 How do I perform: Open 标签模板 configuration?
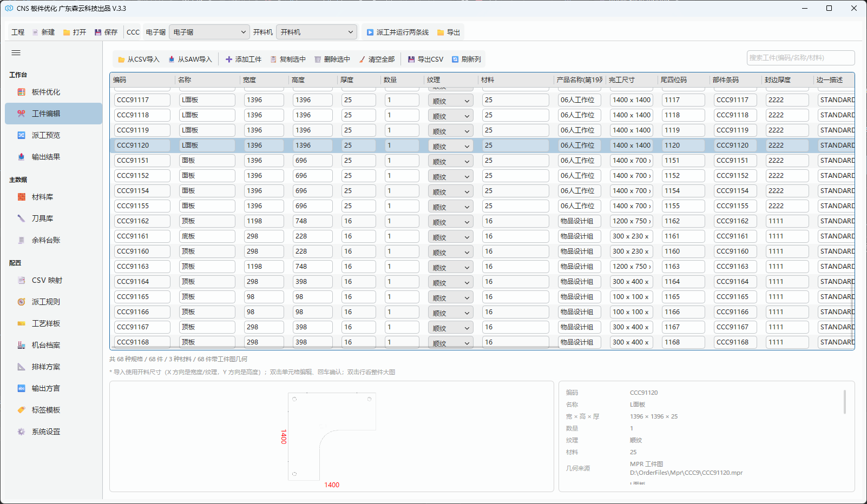pos(54,410)
